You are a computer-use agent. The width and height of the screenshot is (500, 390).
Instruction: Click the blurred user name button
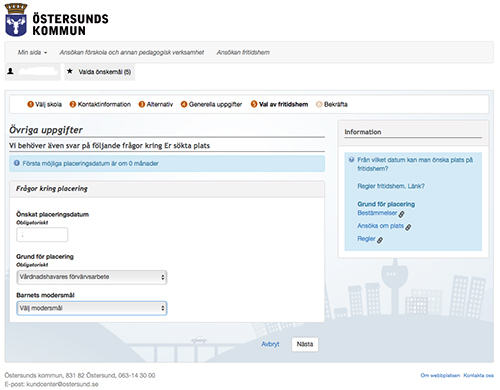tap(33, 72)
